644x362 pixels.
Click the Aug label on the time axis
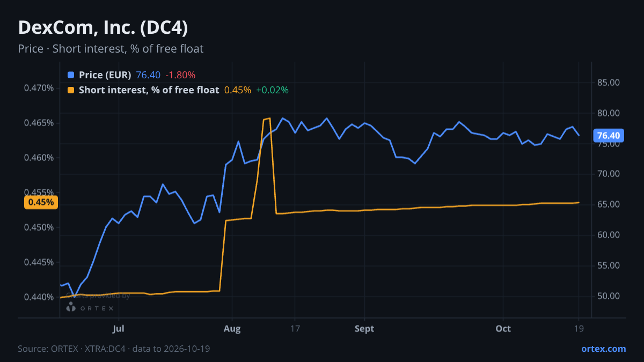click(x=232, y=328)
